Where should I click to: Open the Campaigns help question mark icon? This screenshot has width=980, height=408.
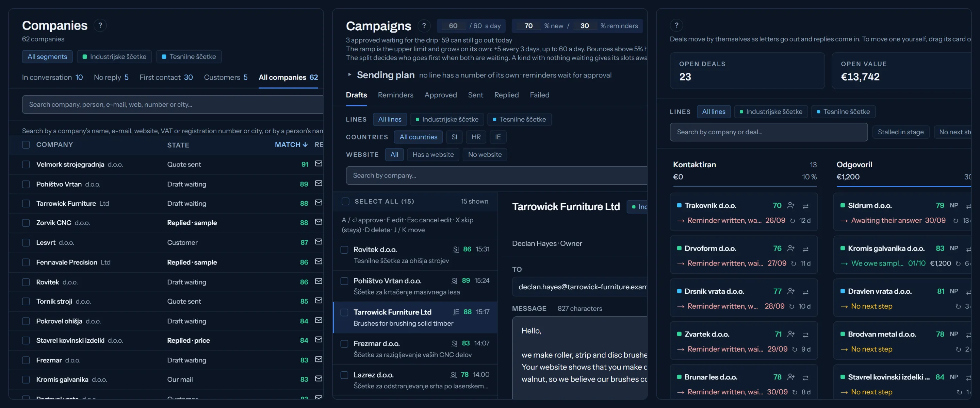point(424,26)
